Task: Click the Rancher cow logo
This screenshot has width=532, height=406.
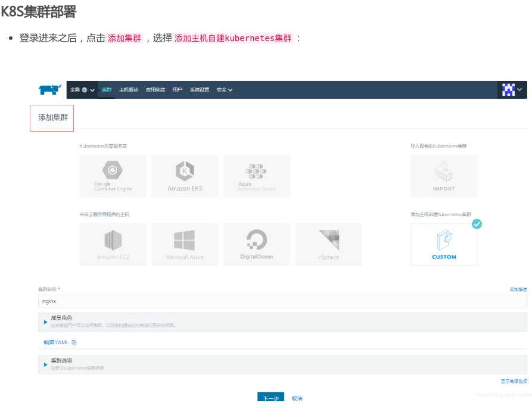Action: pos(50,89)
